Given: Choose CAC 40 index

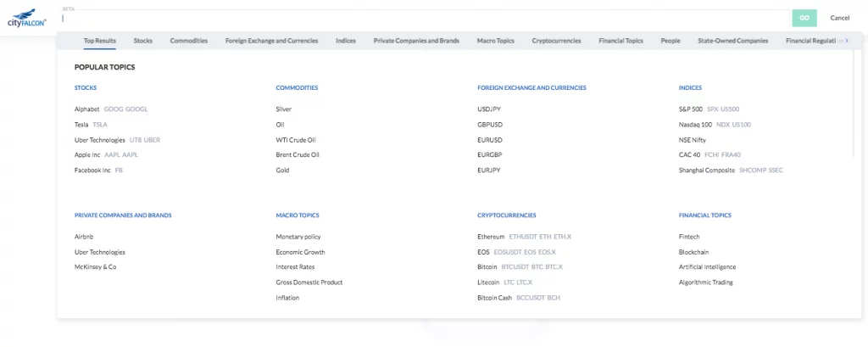Looking at the screenshot, I should (709, 154).
